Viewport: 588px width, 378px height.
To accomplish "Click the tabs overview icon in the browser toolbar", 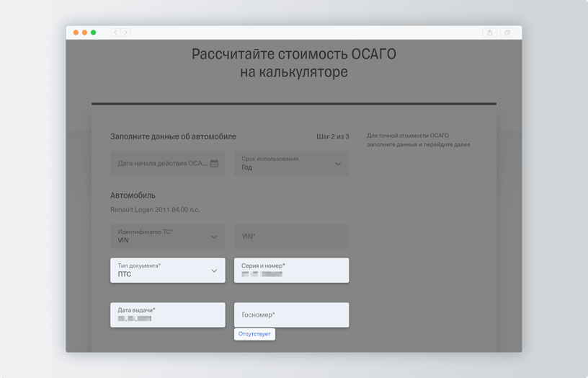I will 507,32.
